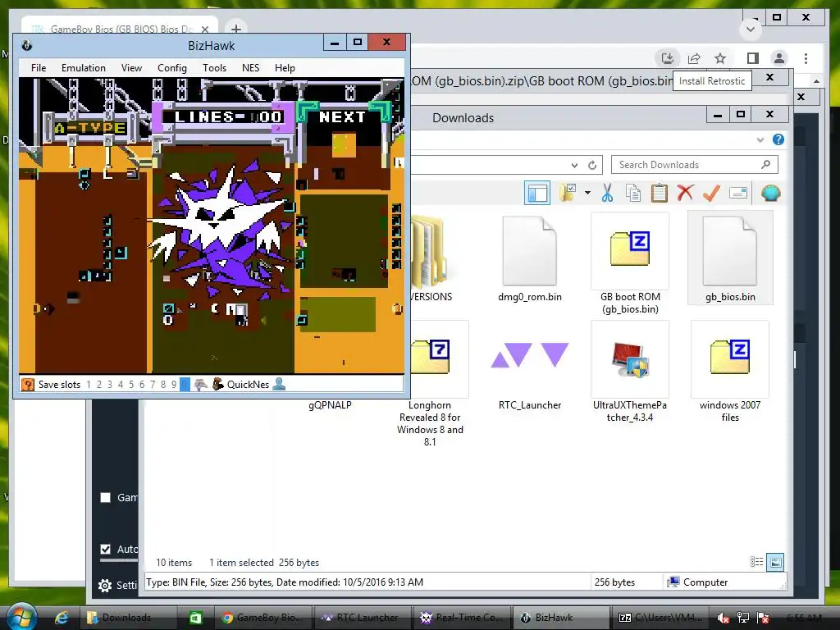Select save slot 5 in BizHawk
Screen dimensions: 840x630
(131, 384)
